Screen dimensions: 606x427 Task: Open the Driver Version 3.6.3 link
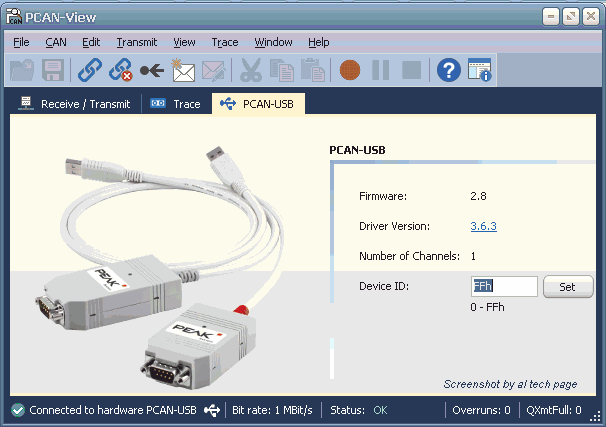[483, 226]
